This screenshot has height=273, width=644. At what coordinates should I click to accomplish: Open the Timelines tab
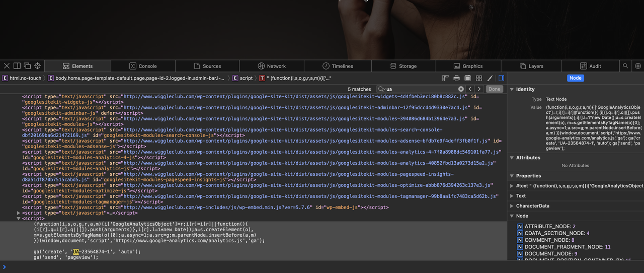point(338,66)
